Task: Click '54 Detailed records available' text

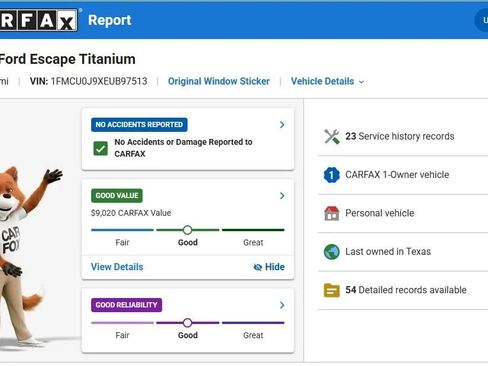Action: click(406, 290)
